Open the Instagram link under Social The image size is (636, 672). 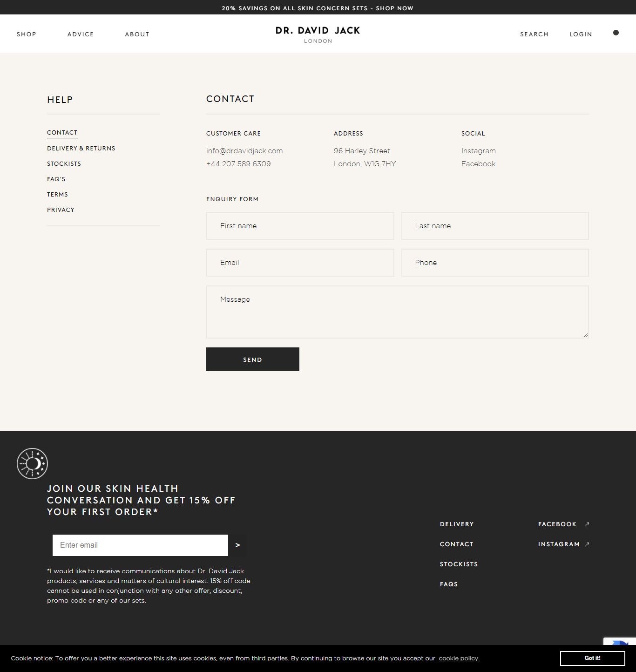(479, 151)
